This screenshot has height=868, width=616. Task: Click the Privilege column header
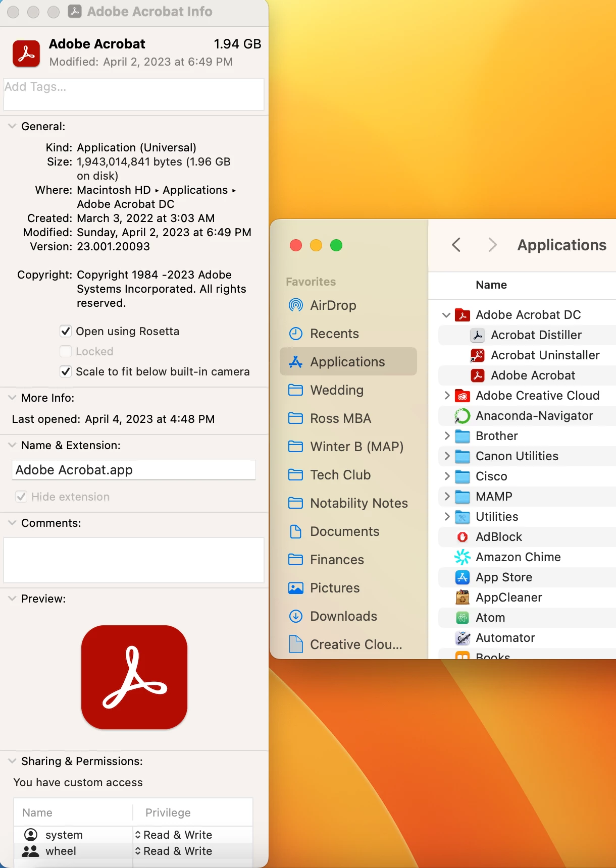tap(168, 812)
